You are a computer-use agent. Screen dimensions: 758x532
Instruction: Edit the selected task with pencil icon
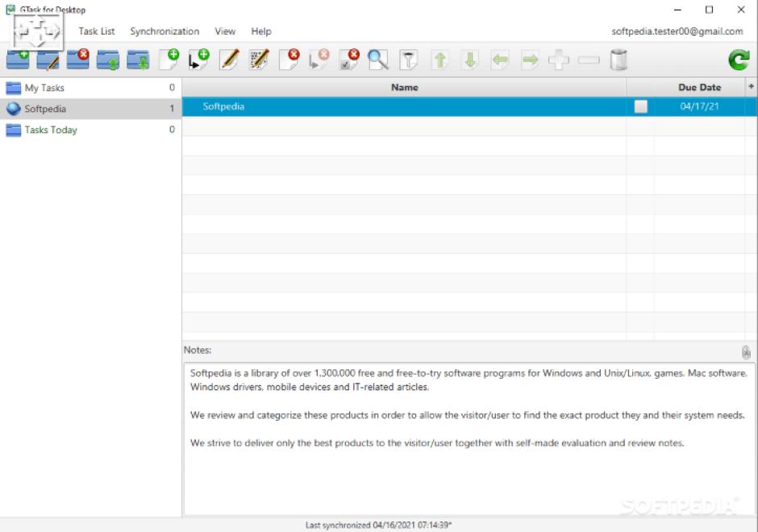[x=229, y=60]
